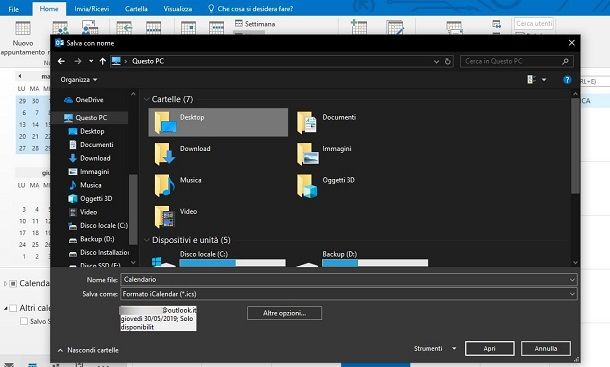Open Immagini in the sidebar tree
The height and width of the screenshot is (367, 610).
point(89,172)
